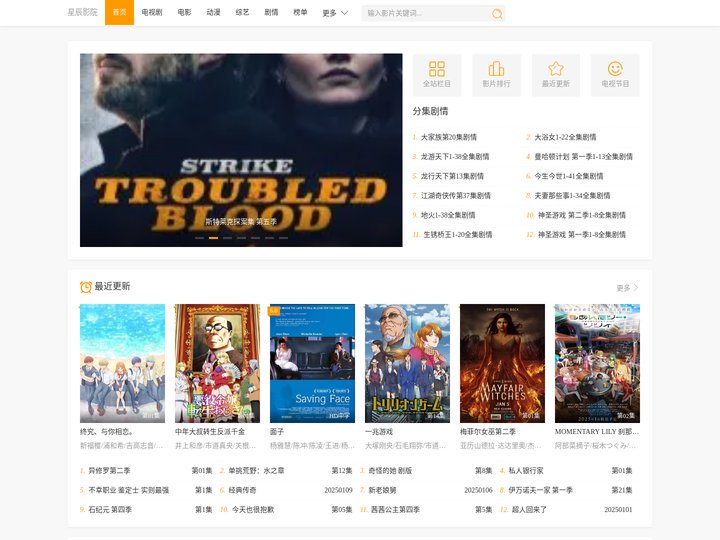Viewport: 720px width, 540px height.
Task: Open 今天也很抱歉 in update list
Action: 253,510
